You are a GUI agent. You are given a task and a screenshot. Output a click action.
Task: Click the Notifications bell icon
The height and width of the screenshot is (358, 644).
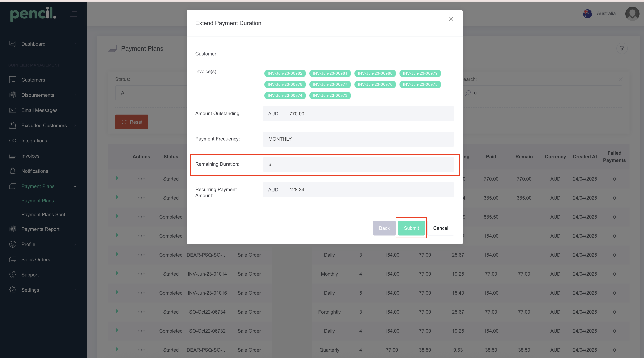[x=12, y=171]
